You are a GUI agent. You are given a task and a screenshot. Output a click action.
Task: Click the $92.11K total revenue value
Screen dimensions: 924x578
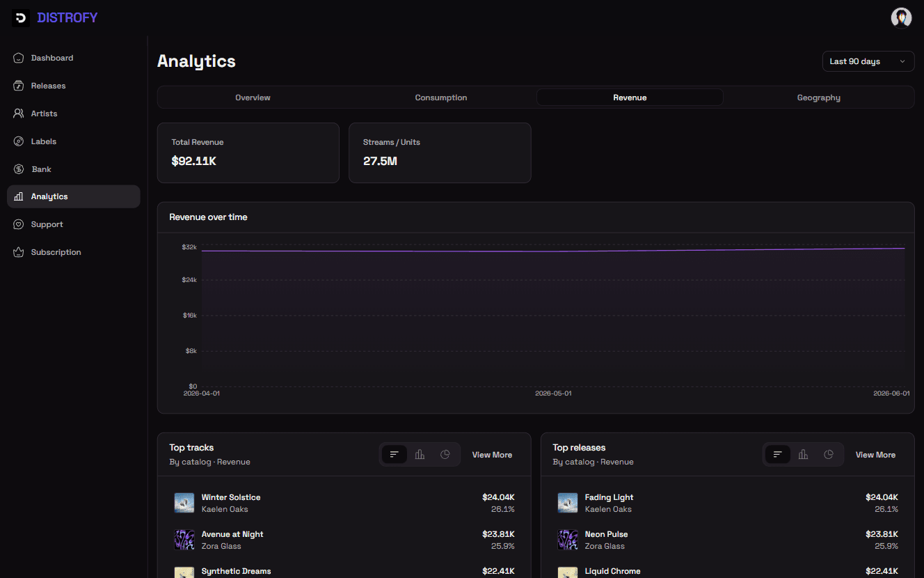pyautogui.click(x=194, y=161)
